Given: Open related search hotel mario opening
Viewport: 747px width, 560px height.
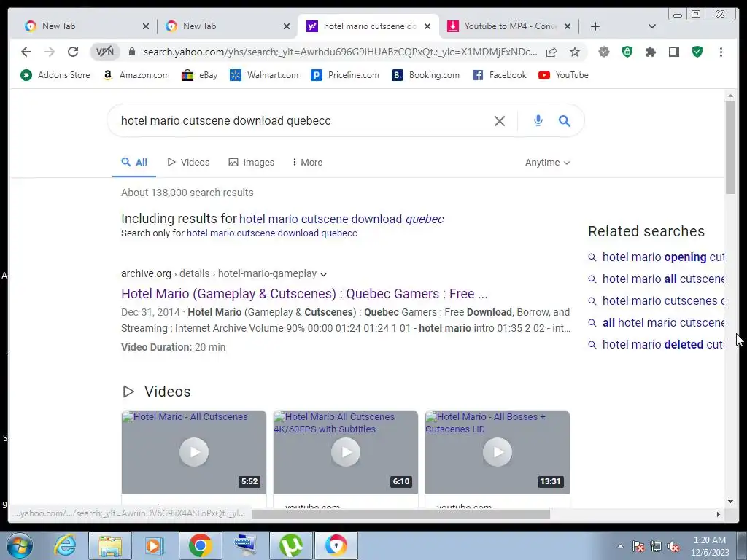Looking at the screenshot, I should tap(663, 257).
